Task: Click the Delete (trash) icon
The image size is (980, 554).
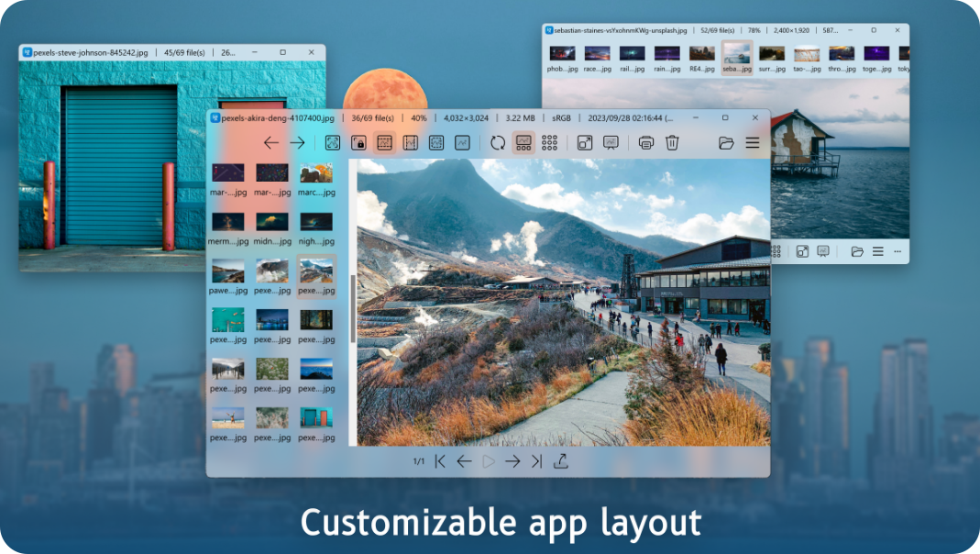Action: coord(672,142)
